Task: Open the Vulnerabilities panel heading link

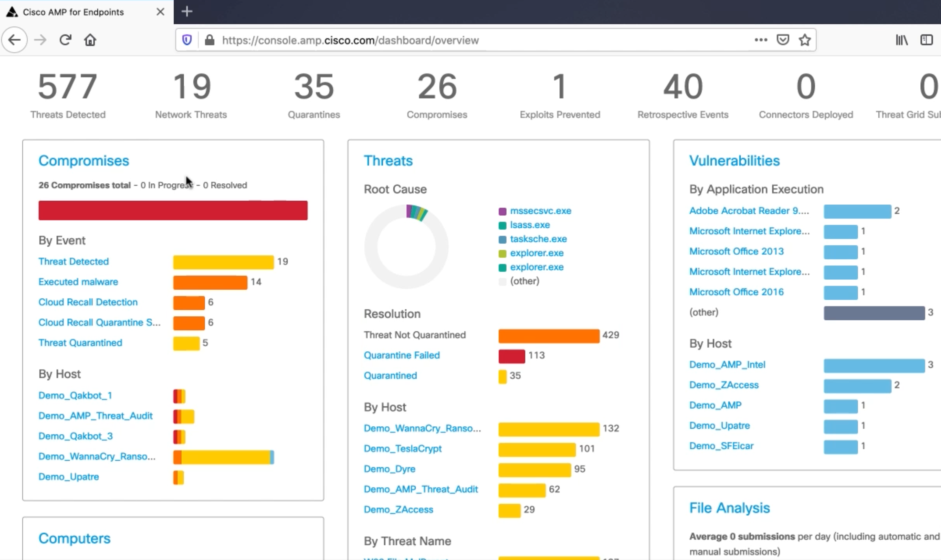Action: (735, 161)
